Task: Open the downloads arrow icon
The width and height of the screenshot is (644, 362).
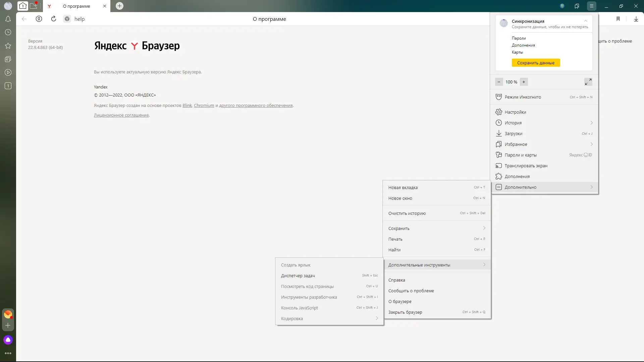Action: pyautogui.click(x=636, y=19)
